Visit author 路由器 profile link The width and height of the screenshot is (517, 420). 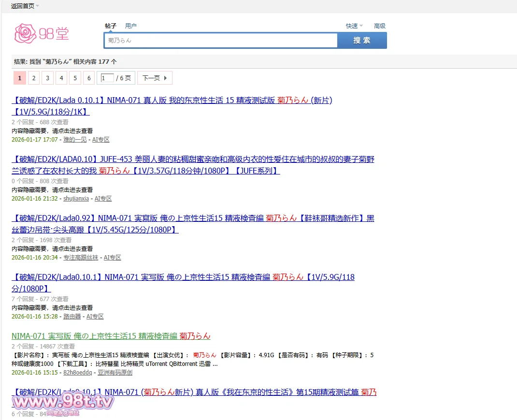pos(72,317)
